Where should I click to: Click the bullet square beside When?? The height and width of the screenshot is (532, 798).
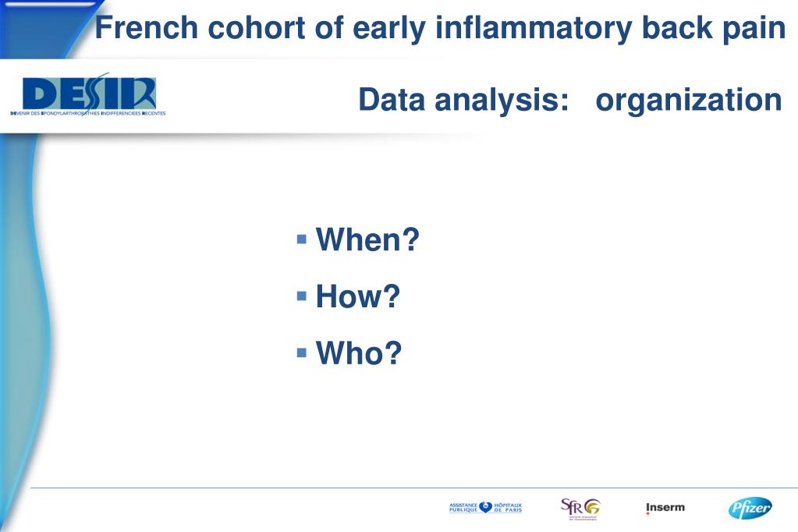302,239
